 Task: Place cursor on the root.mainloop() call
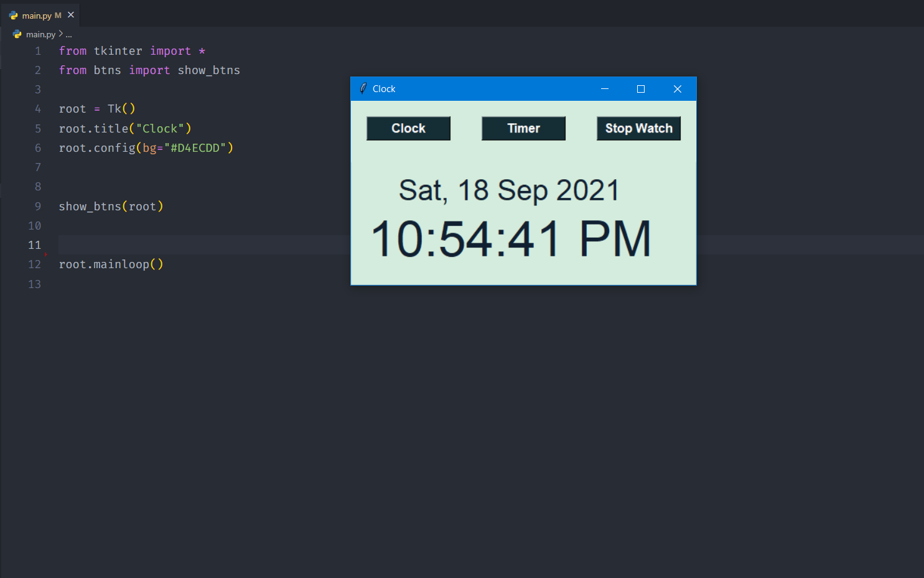pyautogui.click(x=111, y=264)
